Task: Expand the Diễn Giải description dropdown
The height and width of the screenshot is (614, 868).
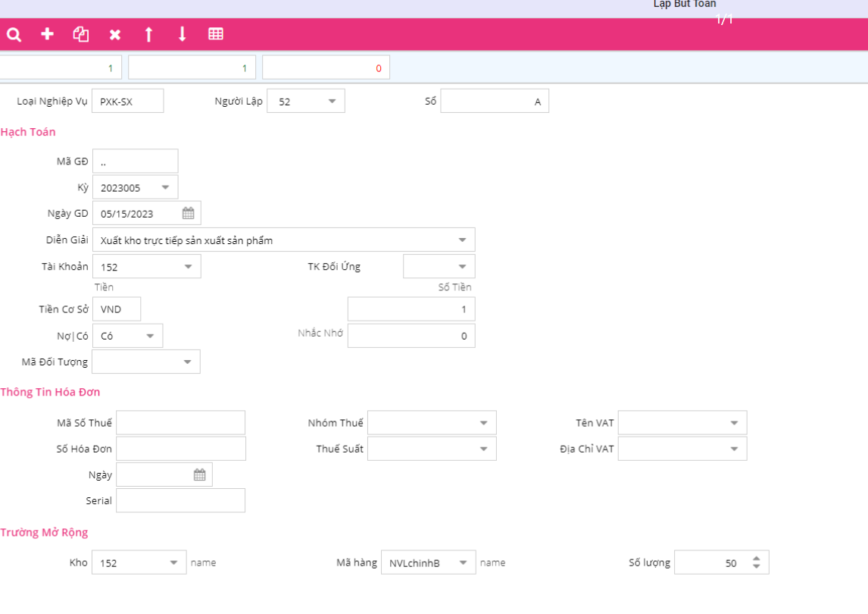Action: tap(462, 240)
